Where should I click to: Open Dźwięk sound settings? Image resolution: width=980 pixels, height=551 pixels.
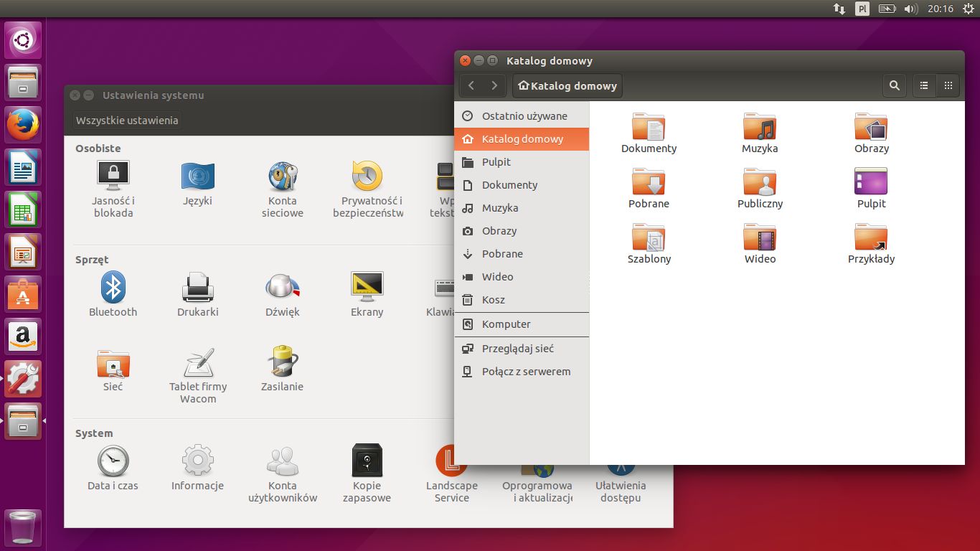(283, 294)
